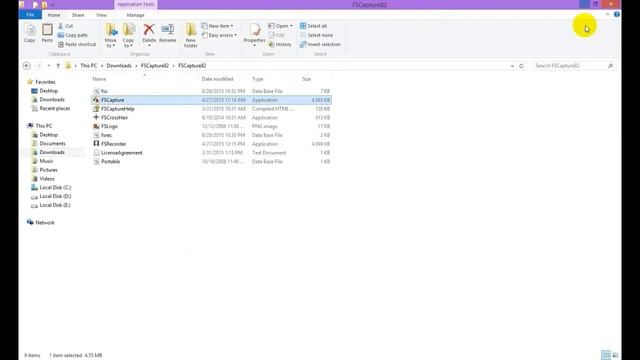640x360 pixels.
Task: Select the FSCapture application file
Action: click(x=211, y=100)
